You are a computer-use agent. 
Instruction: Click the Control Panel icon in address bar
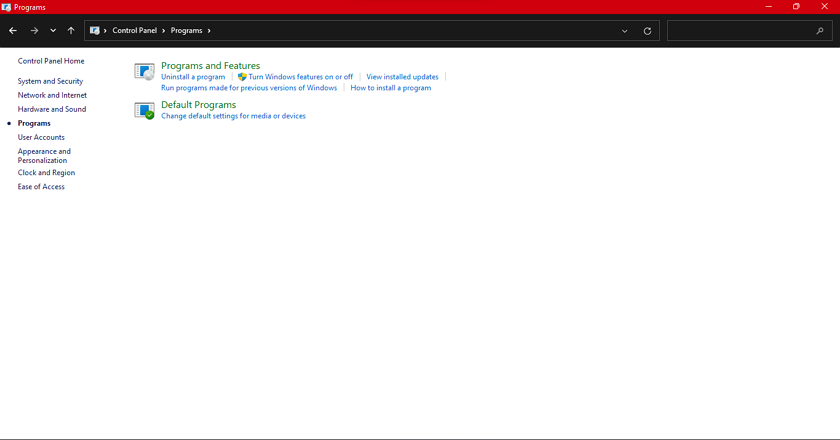click(94, 31)
